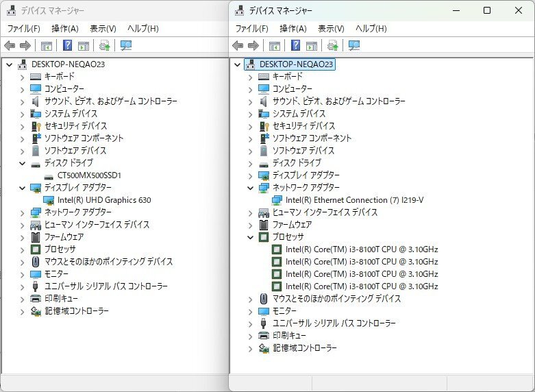Click Forward arrow in left window toolbar

(x=25, y=45)
